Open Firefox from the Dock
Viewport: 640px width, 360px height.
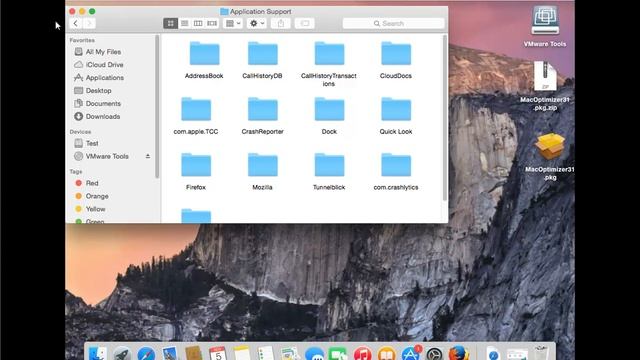tap(458, 353)
